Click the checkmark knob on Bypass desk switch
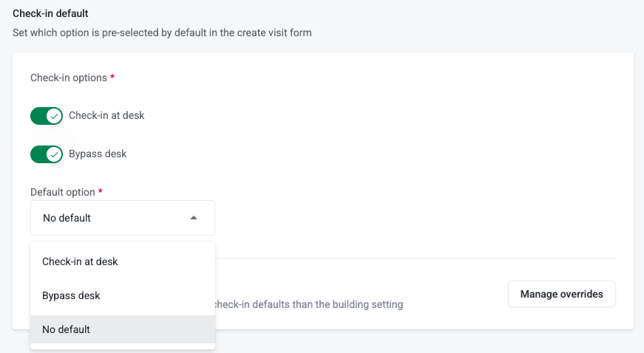 53,154
